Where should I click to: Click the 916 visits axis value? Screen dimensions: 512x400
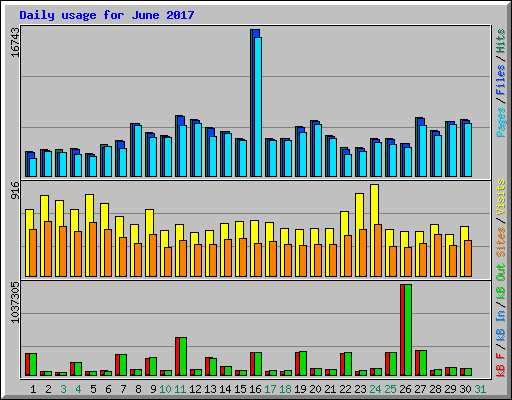15,190
